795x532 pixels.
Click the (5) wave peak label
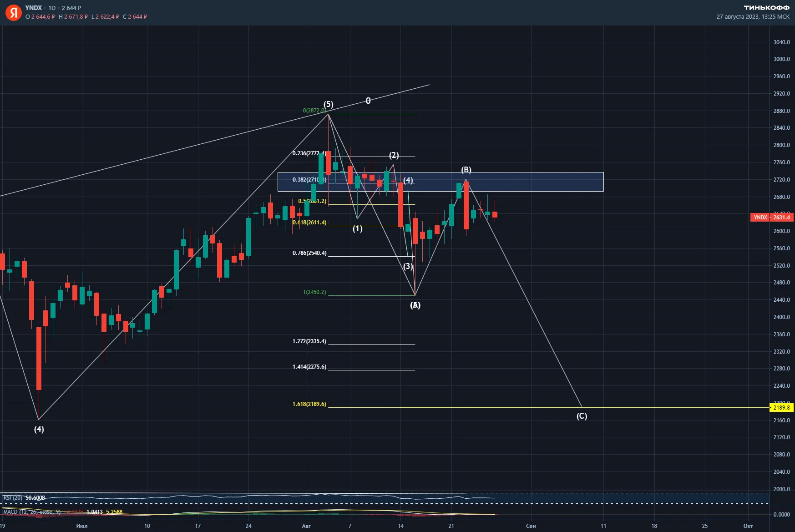click(x=328, y=104)
